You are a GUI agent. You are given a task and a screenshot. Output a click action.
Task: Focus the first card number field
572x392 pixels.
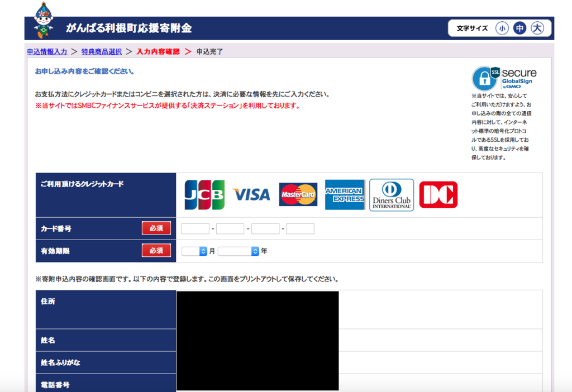(x=195, y=228)
